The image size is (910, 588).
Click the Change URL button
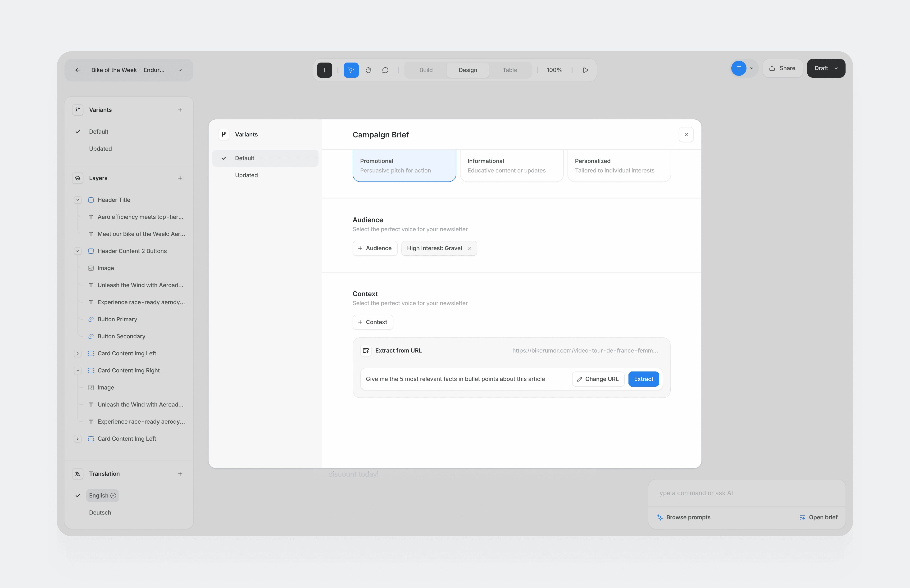(x=598, y=379)
